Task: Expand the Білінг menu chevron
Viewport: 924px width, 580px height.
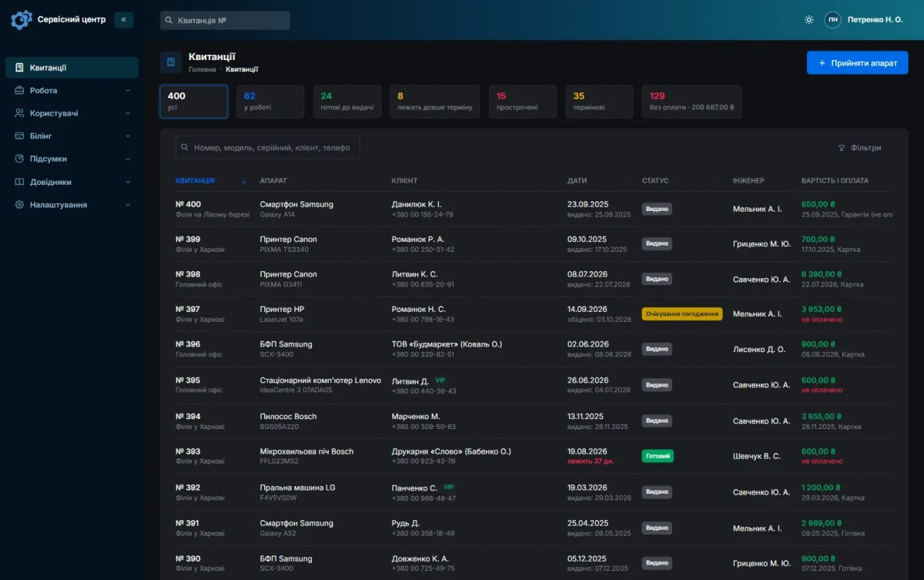Action: (x=128, y=136)
